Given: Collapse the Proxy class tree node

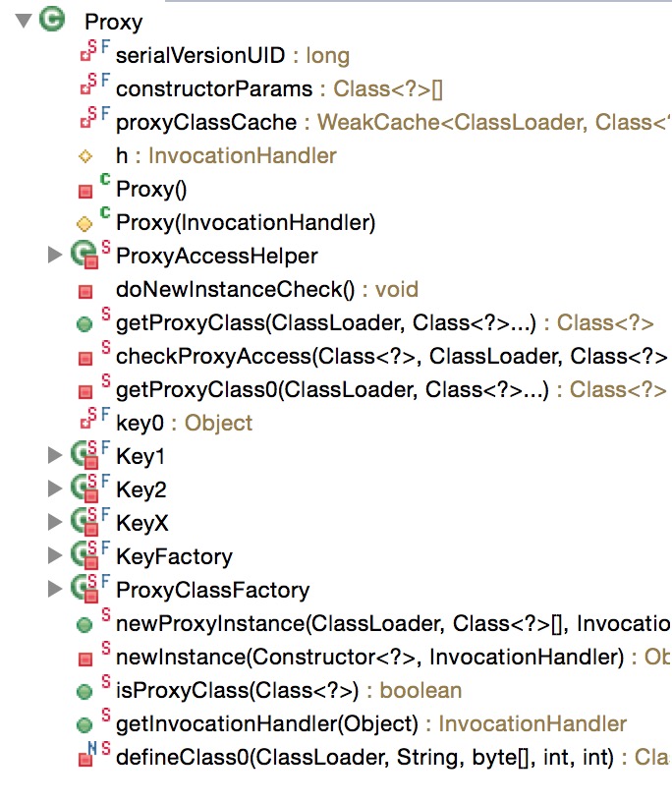Looking at the screenshot, I should (24, 21).
